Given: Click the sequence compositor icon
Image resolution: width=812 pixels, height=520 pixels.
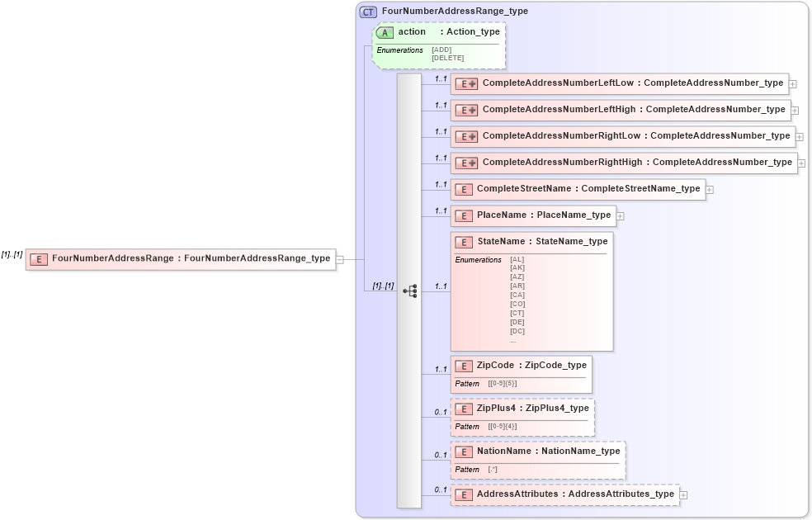Looking at the screenshot, I should point(410,291).
